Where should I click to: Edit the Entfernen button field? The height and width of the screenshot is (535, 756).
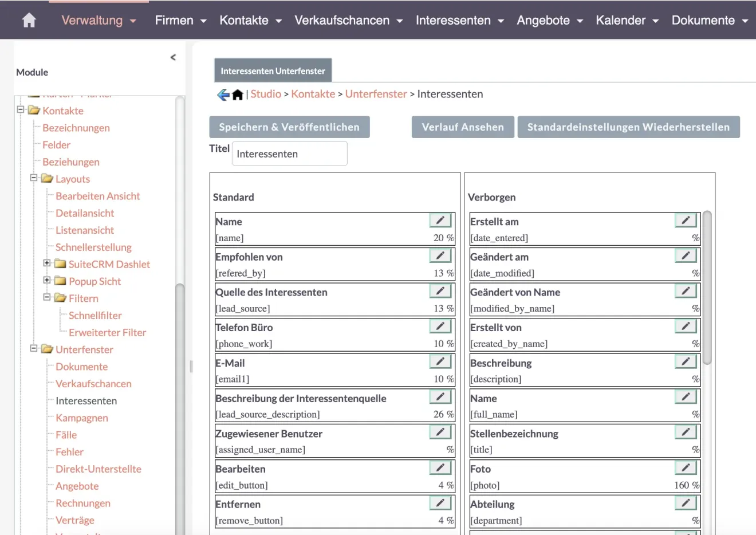pyautogui.click(x=440, y=503)
